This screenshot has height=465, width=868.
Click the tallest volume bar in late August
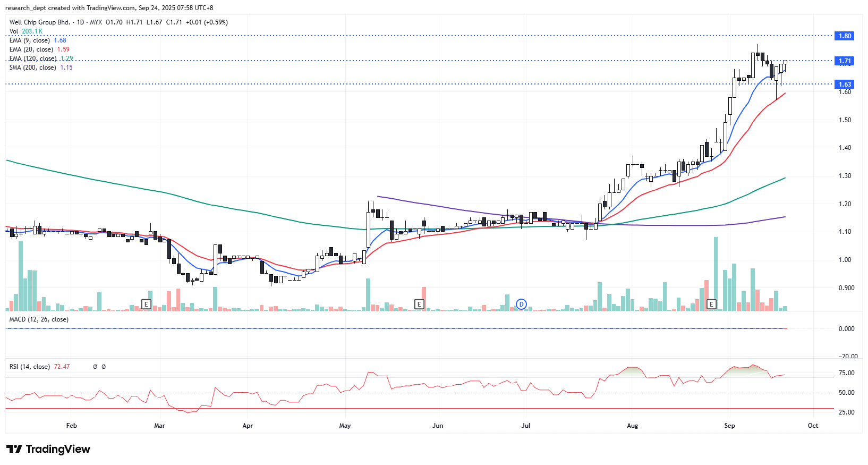716,274
